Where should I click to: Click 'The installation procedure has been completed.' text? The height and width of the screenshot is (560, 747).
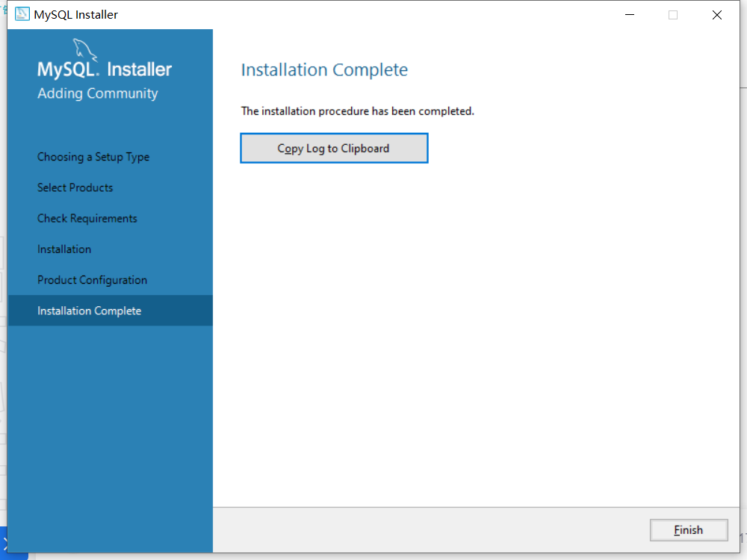pyautogui.click(x=358, y=111)
